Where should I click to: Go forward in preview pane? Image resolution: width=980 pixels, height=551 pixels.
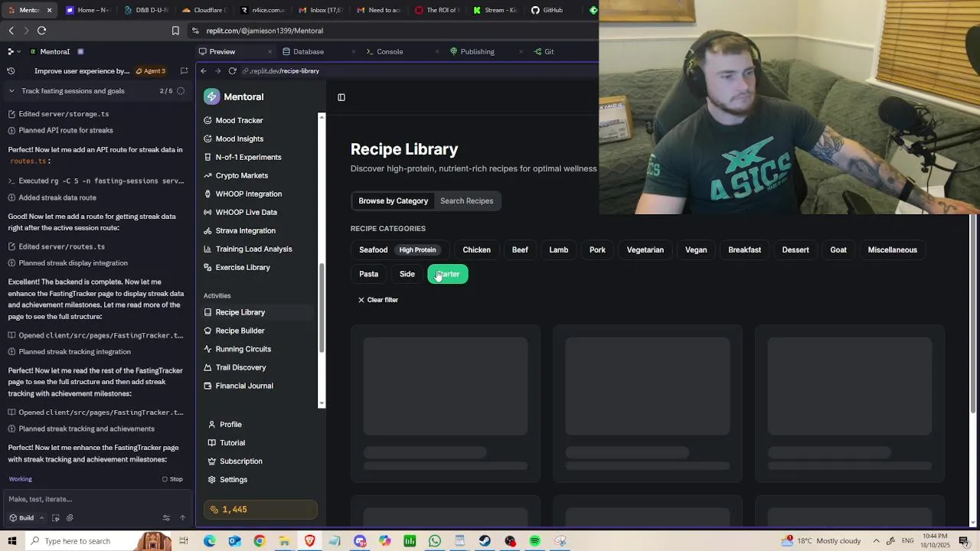217,71
